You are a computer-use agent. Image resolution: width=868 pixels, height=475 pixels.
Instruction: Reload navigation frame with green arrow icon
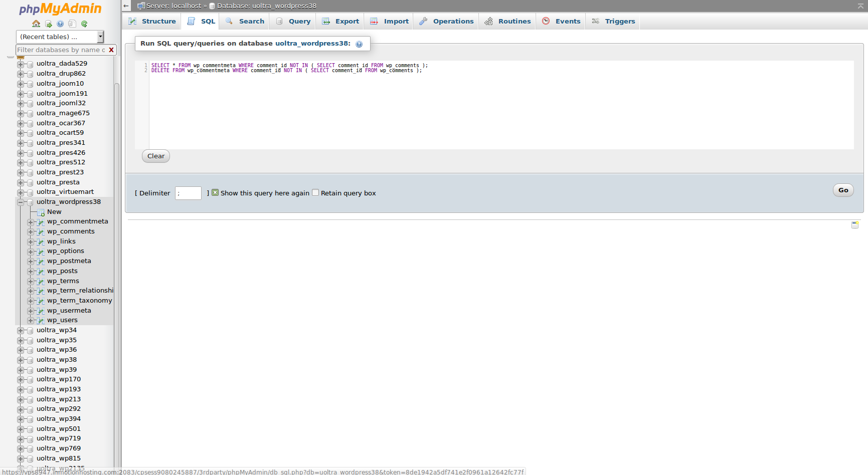[84, 24]
